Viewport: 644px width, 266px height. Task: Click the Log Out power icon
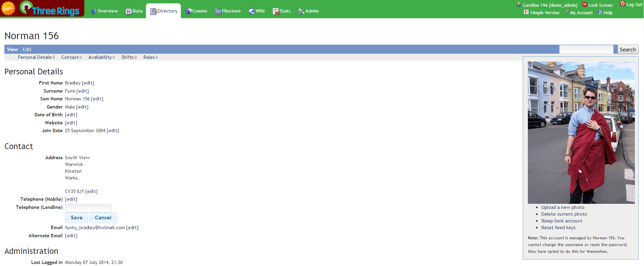coord(622,4)
